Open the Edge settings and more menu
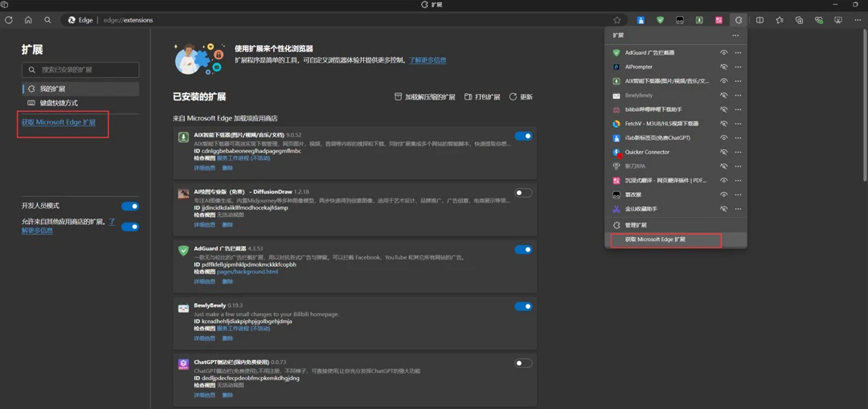This screenshot has height=409, width=868. (x=858, y=20)
